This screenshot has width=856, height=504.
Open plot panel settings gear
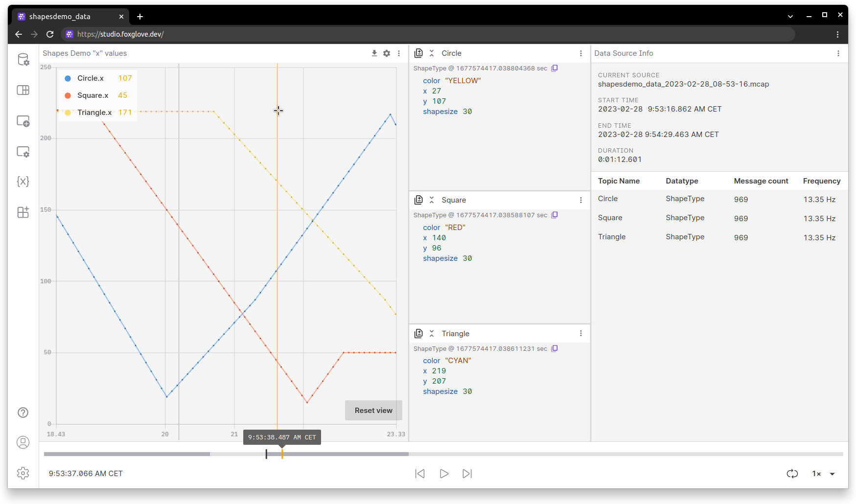coord(387,53)
